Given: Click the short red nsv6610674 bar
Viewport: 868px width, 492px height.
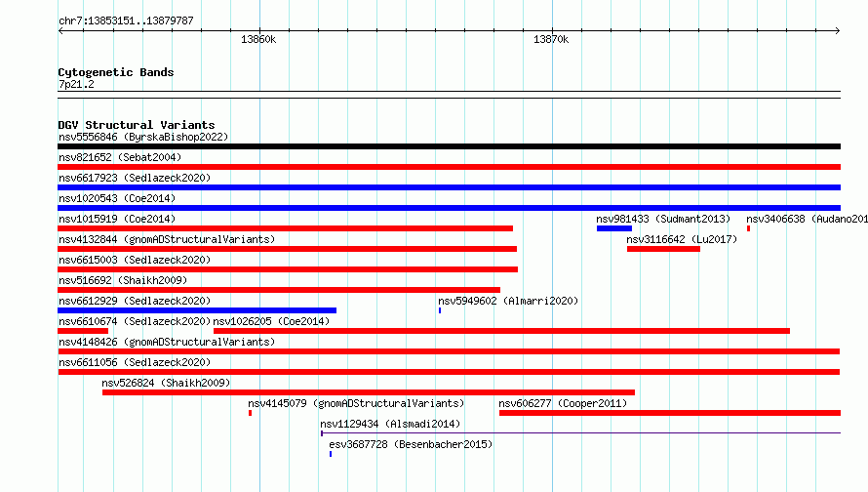Looking at the screenshot, I should pyautogui.click(x=83, y=331).
